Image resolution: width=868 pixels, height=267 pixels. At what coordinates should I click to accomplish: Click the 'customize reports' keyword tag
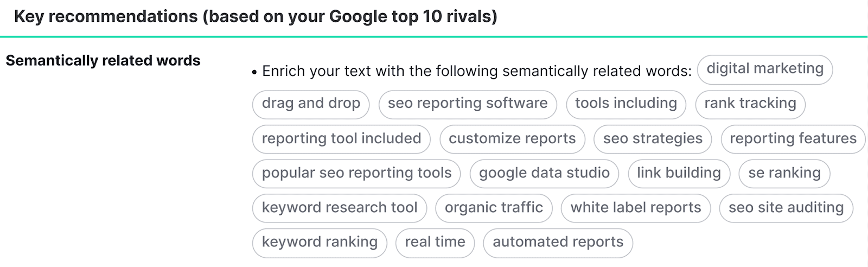click(512, 139)
